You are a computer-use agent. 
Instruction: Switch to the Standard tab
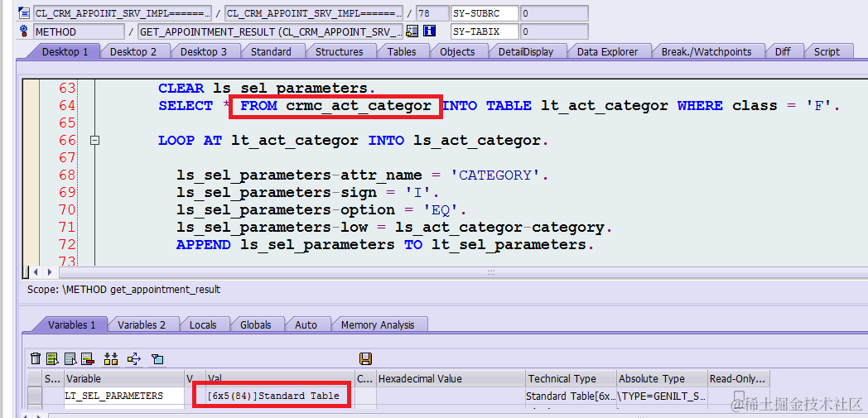click(271, 52)
